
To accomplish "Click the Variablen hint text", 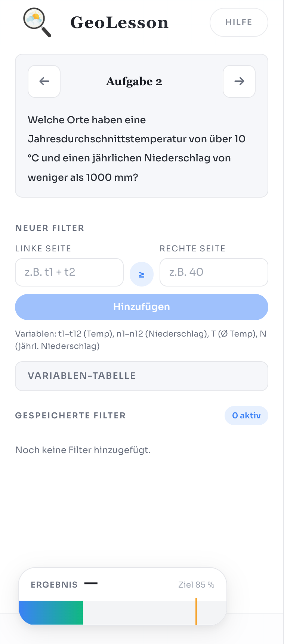I will [141, 340].
